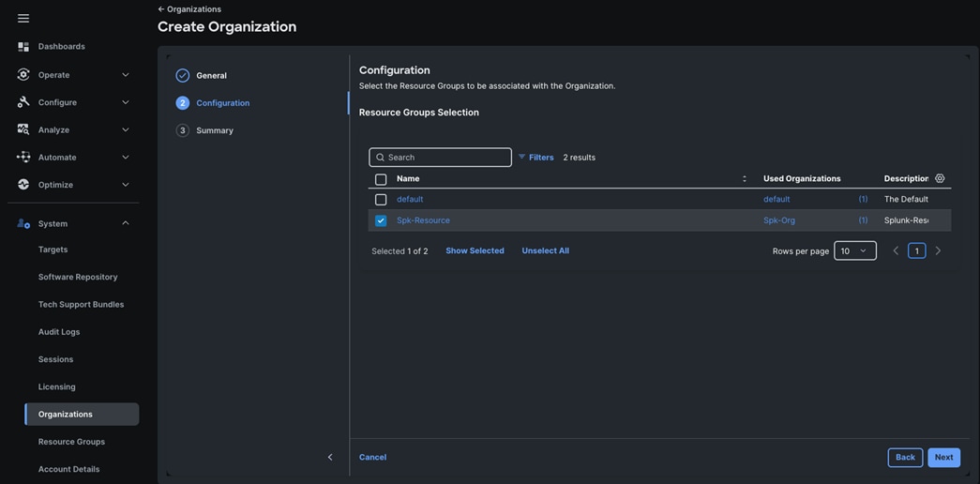
Task: Click the Filters funnel icon
Action: pyautogui.click(x=521, y=157)
